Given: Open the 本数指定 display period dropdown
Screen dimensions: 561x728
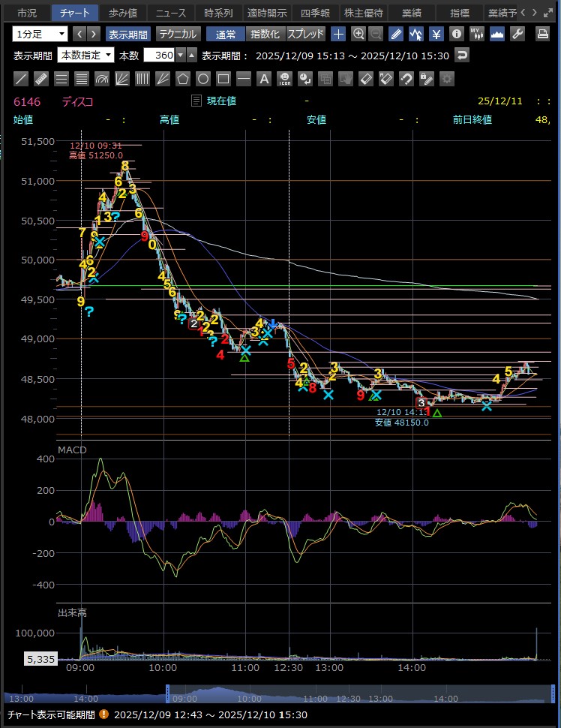Looking at the screenshot, I should tap(85, 55).
